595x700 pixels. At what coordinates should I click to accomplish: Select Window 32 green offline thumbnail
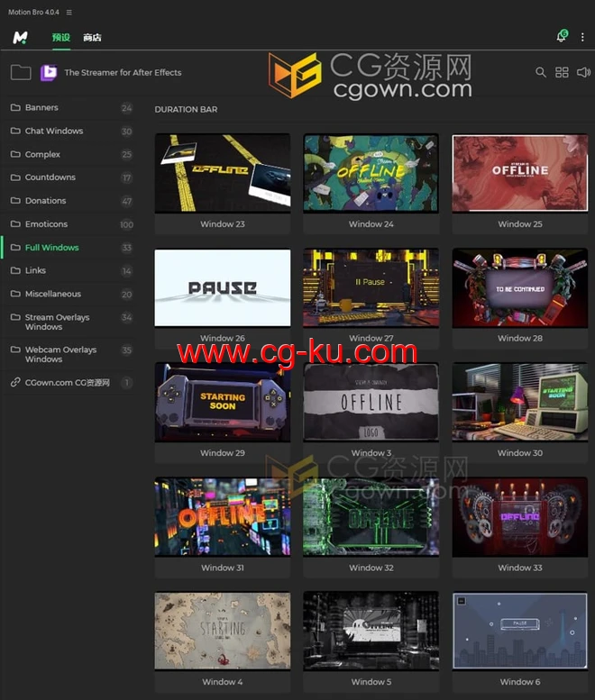371,516
